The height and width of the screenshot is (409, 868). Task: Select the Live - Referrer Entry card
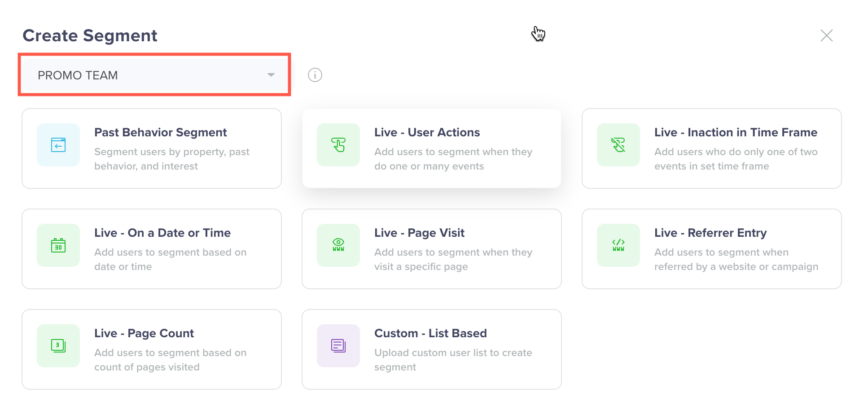pos(711,249)
